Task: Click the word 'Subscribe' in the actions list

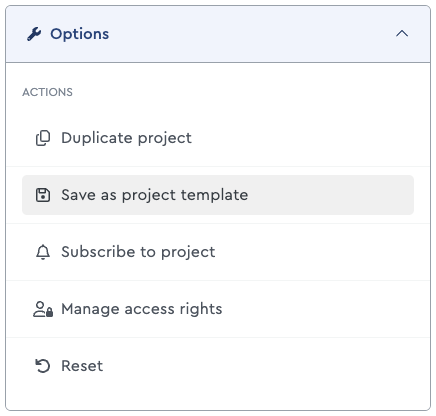Action: [97, 252]
